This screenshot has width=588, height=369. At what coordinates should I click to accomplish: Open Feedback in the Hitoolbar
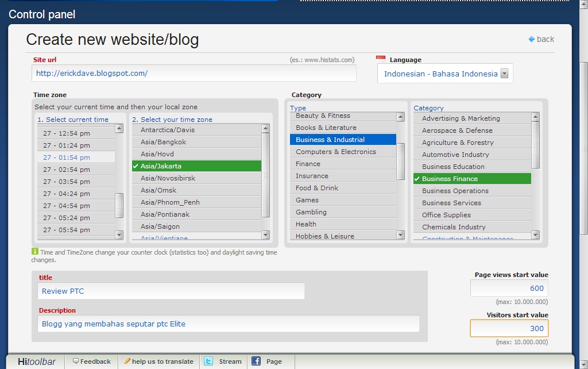(91, 362)
